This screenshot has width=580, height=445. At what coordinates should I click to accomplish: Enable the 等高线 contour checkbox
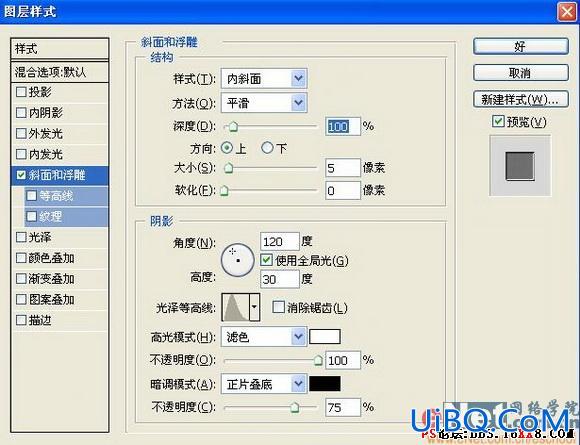coord(32,195)
